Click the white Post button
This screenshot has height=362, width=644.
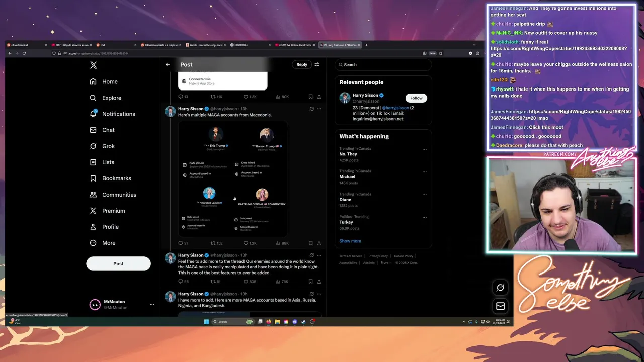coord(118,263)
